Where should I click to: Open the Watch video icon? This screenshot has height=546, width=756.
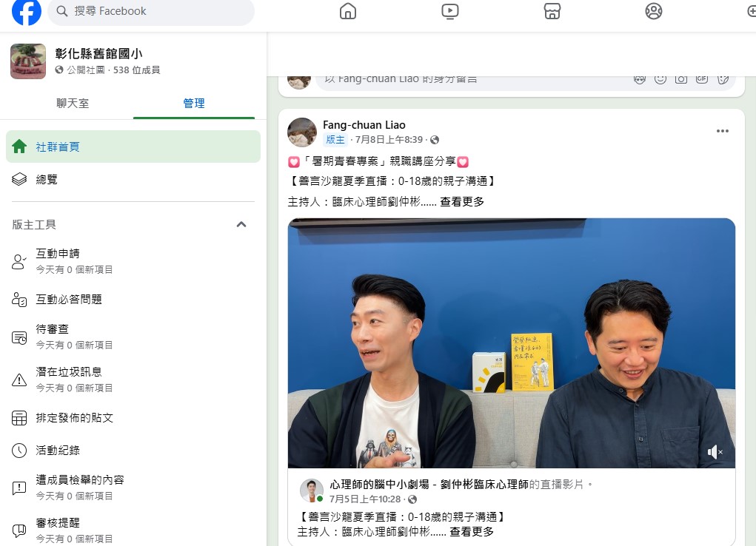tap(450, 11)
